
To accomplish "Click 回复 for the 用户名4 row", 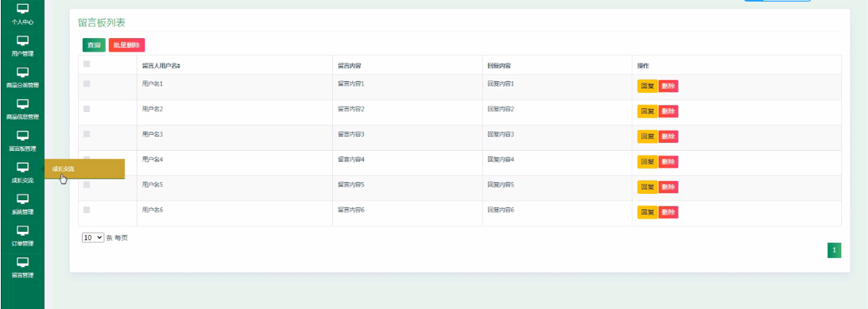I will point(648,162).
